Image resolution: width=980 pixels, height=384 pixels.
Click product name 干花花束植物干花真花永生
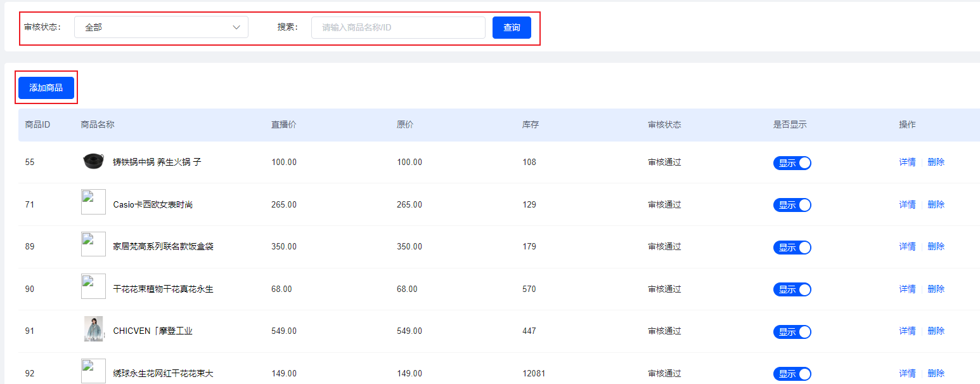tap(163, 289)
